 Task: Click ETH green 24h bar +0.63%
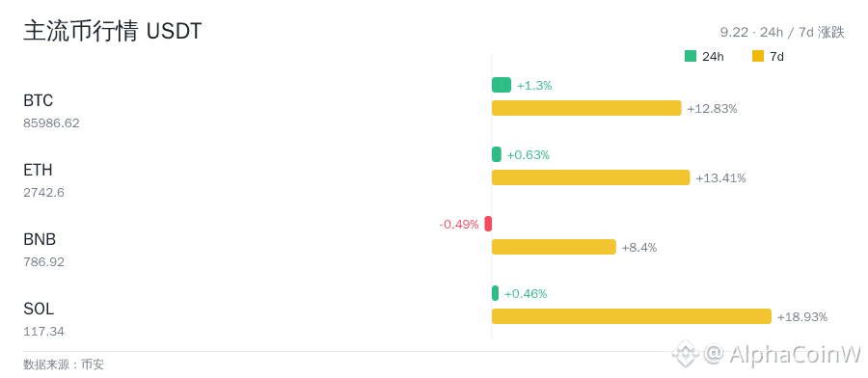coord(497,154)
